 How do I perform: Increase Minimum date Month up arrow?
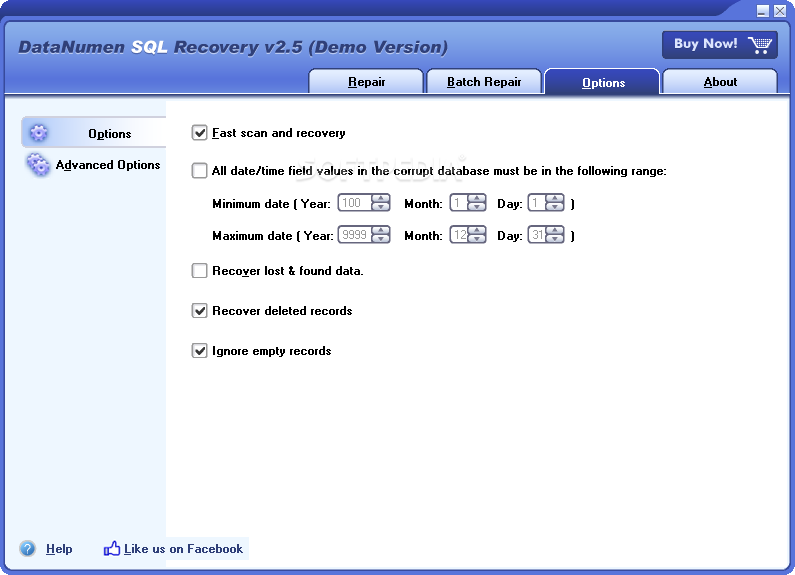[477, 198]
